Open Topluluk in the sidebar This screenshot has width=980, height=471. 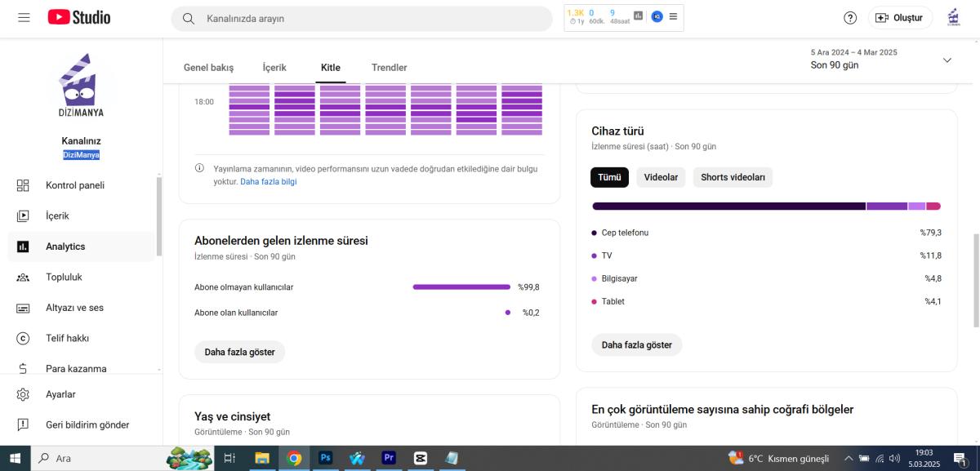click(81, 278)
